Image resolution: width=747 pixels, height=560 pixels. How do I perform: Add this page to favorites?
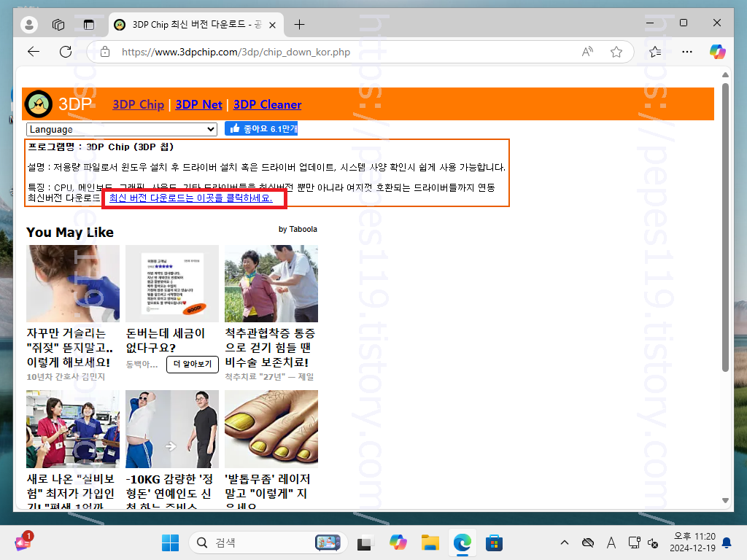click(x=616, y=52)
